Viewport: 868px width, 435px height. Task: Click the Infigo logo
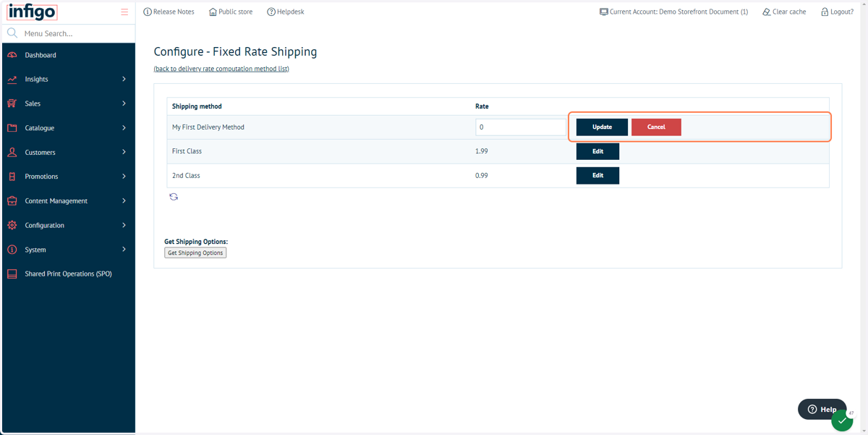pyautogui.click(x=32, y=12)
